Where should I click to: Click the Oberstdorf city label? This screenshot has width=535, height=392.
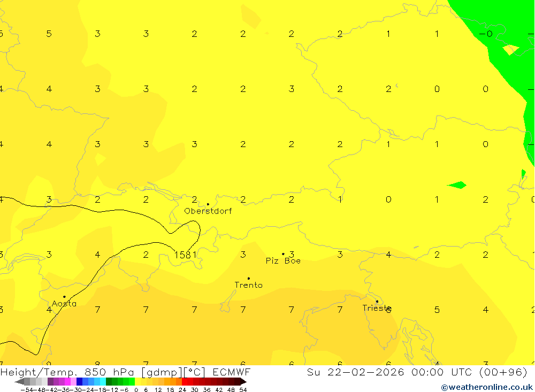click(x=208, y=211)
